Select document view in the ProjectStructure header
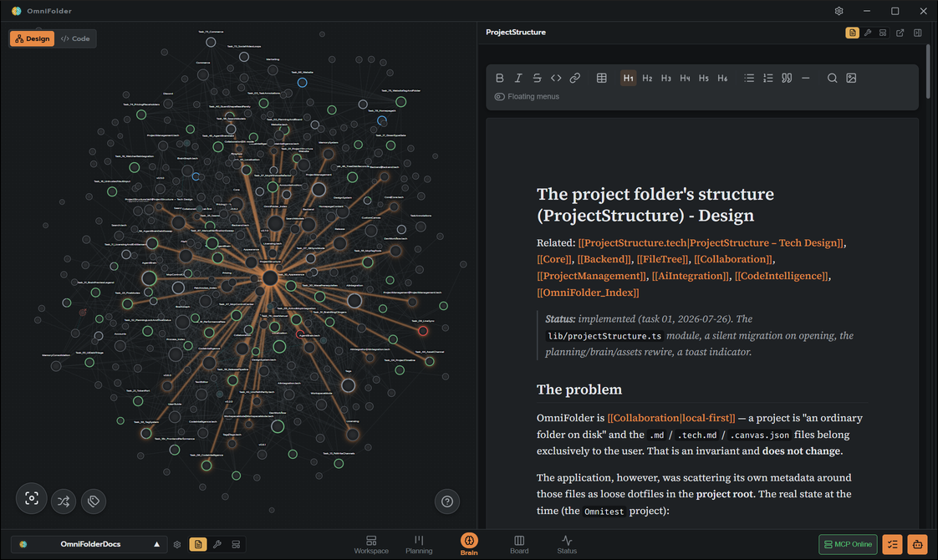Image resolution: width=938 pixels, height=560 pixels. point(853,33)
